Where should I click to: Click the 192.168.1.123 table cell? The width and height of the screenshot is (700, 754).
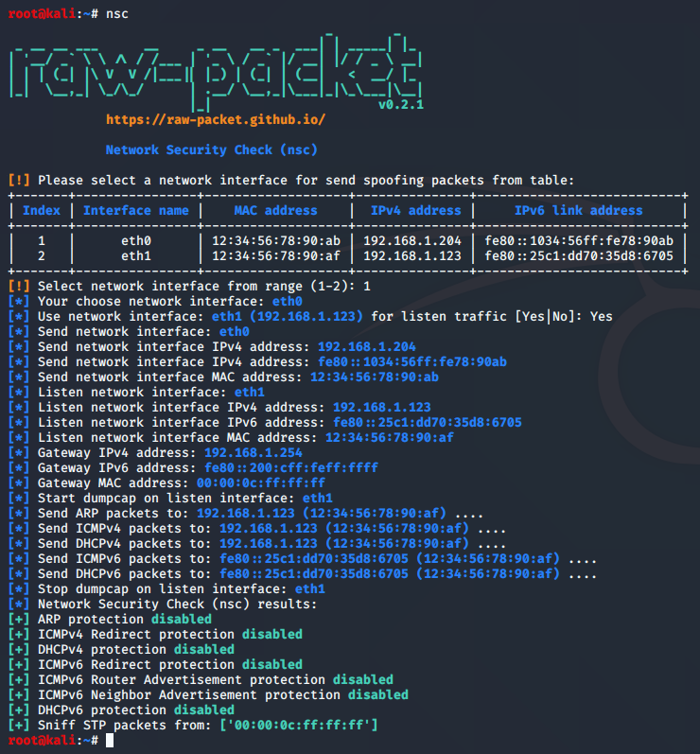[x=412, y=255]
